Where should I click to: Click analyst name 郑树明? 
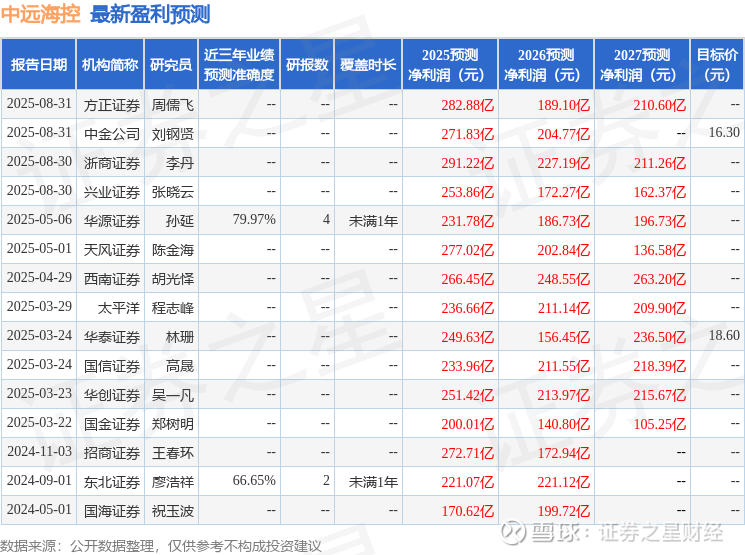point(172,424)
